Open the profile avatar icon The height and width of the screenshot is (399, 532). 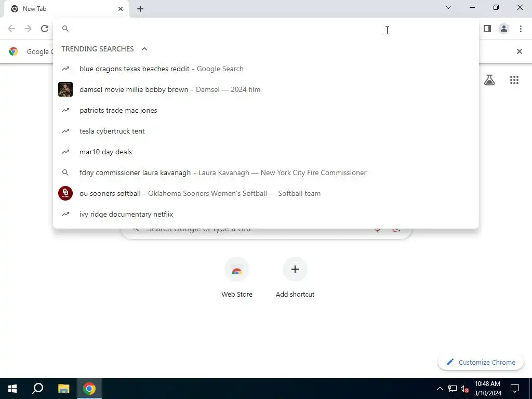[504, 29]
